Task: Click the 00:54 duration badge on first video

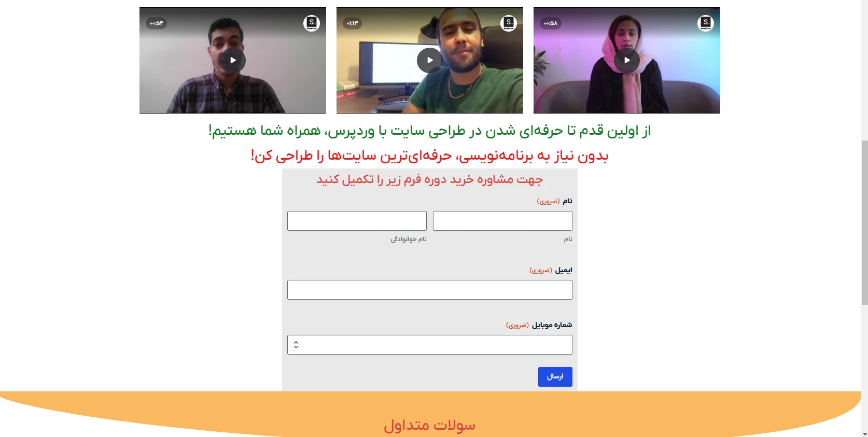Action: point(156,23)
